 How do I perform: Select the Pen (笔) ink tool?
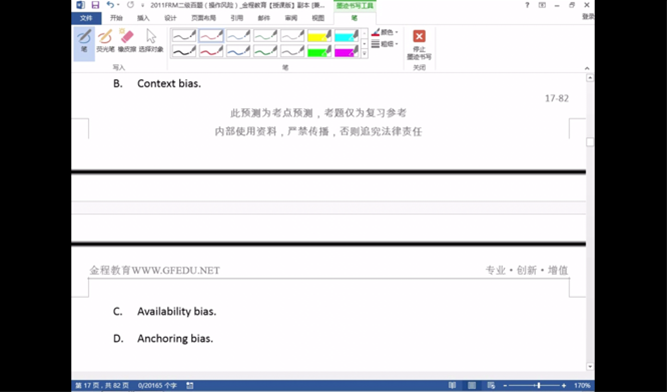(x=84, y=43)
